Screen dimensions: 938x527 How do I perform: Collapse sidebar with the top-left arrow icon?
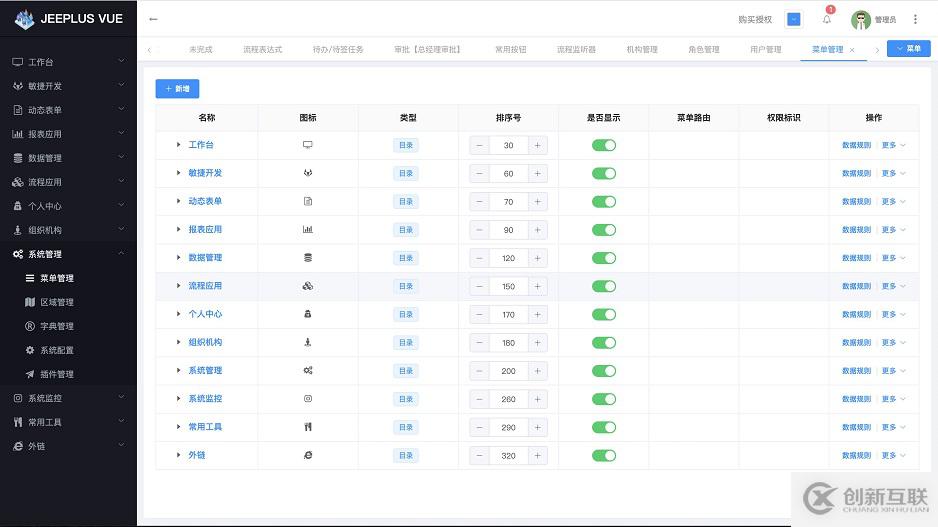point(153,19)
